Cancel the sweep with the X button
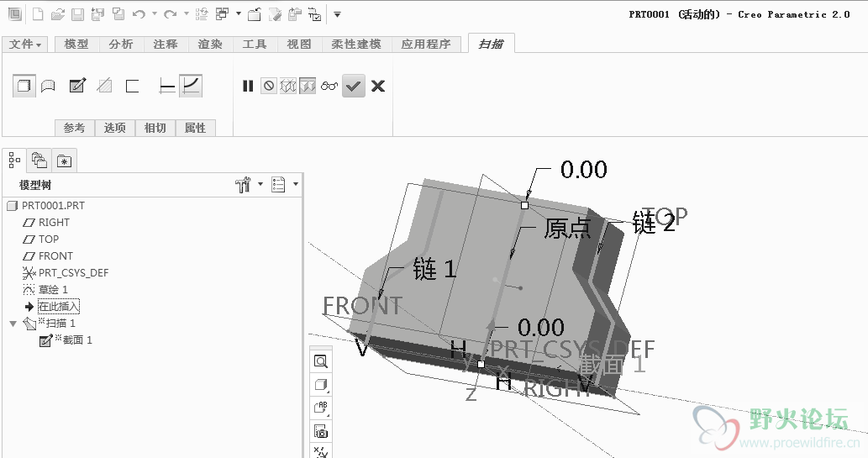Viewport: 868px width, 458px height. coord(378,86)
